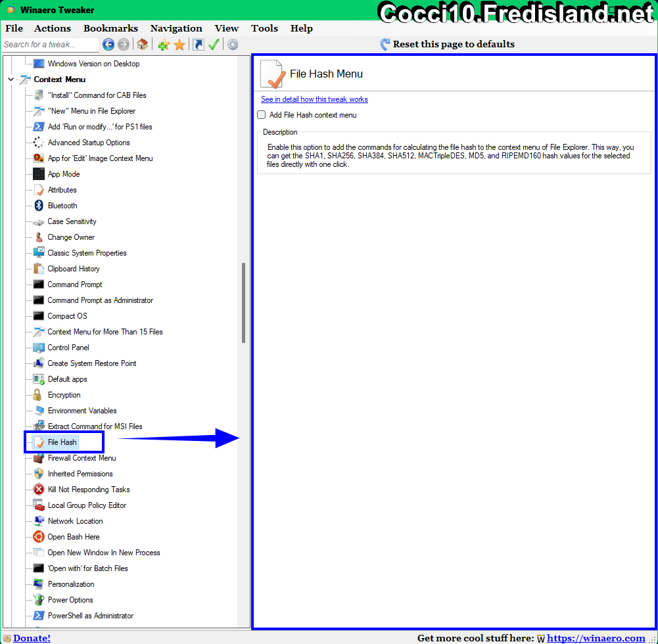
Task: Select Add 'Run or modify...' for PS1 files
Action: point(100,127)
